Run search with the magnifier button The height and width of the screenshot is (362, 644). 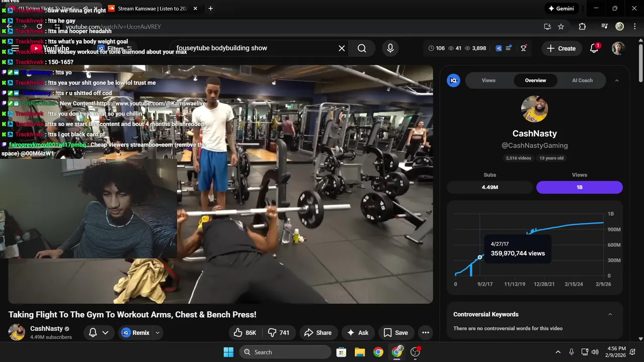coord(362,48)
